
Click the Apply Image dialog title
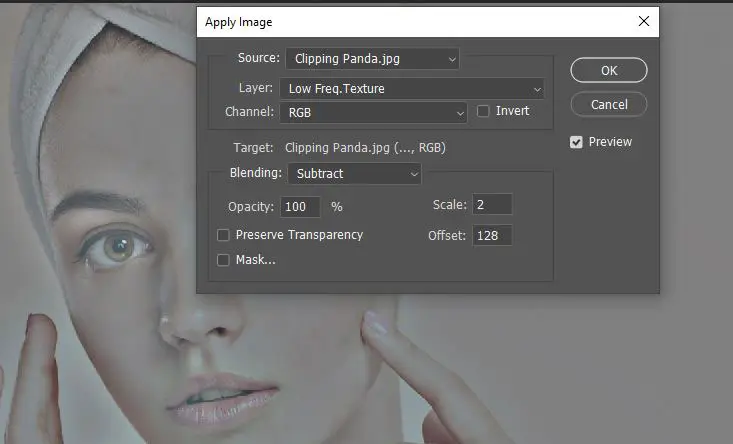[x=238, y=22]
